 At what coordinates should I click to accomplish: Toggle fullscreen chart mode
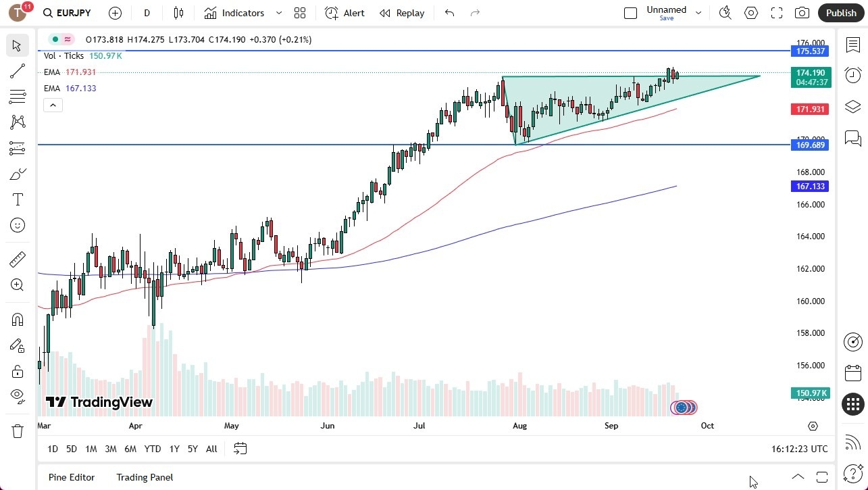(776, 12)
